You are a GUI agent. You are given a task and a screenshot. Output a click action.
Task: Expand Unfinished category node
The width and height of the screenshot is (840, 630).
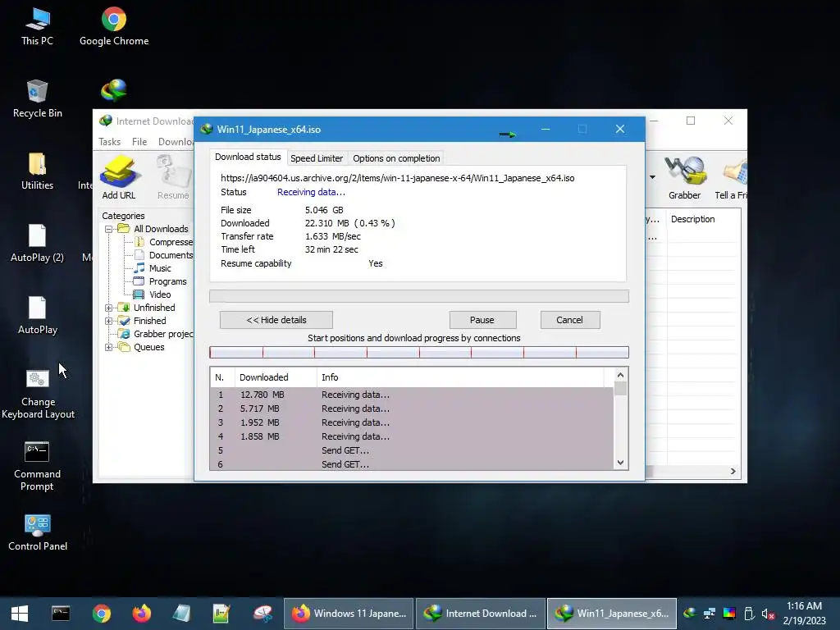(109, 308)
